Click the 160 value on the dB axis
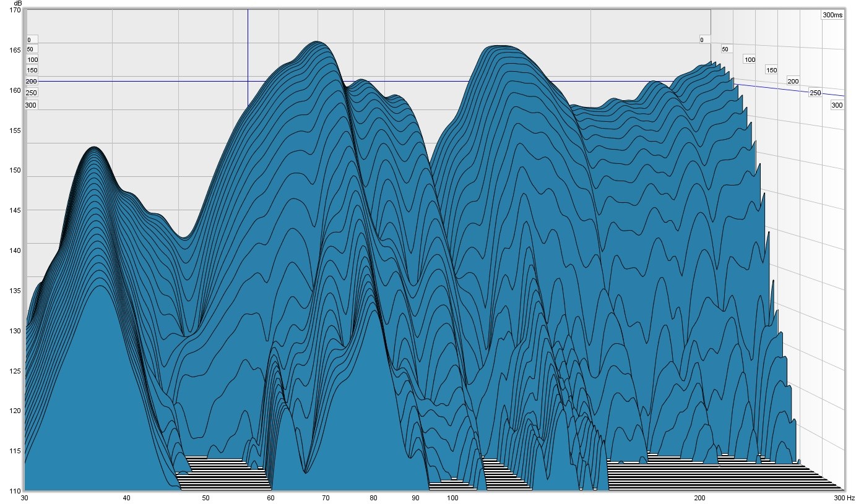Viewport: 856px width, 504px height. (16, 90)
